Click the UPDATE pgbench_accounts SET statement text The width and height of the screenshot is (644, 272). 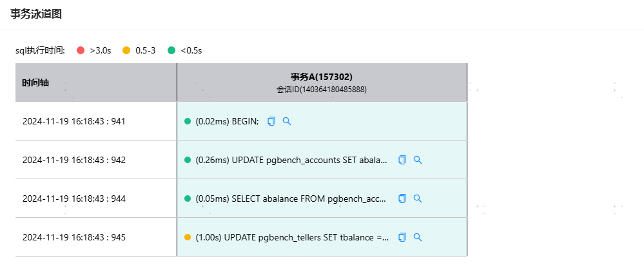tap(291, 160)
